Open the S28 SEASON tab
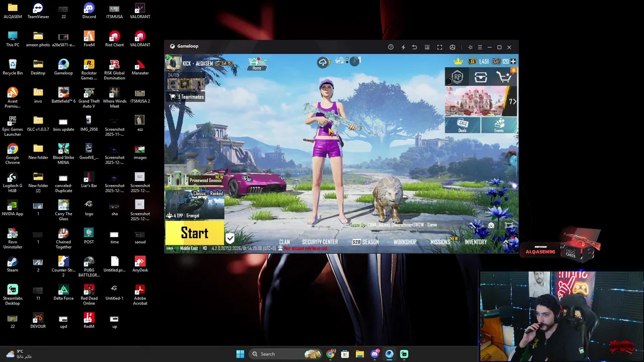This screenshot has height=362, width=644. 365,242
